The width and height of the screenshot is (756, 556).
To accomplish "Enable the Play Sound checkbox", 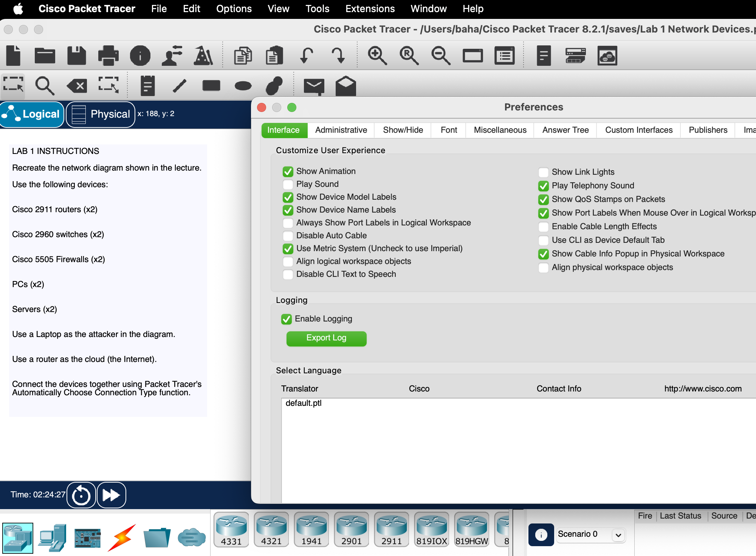I will [x=288, y=185].
